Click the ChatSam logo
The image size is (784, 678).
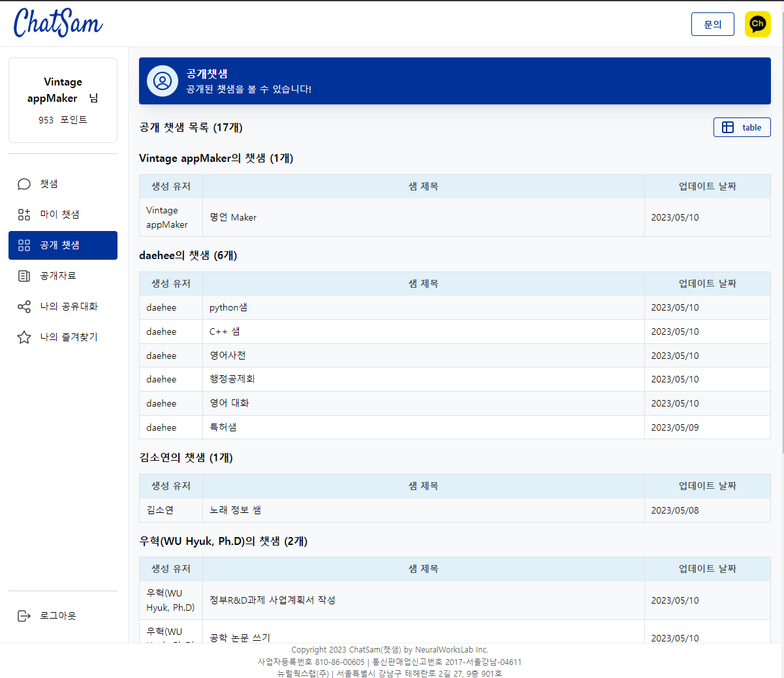[58, 23]
